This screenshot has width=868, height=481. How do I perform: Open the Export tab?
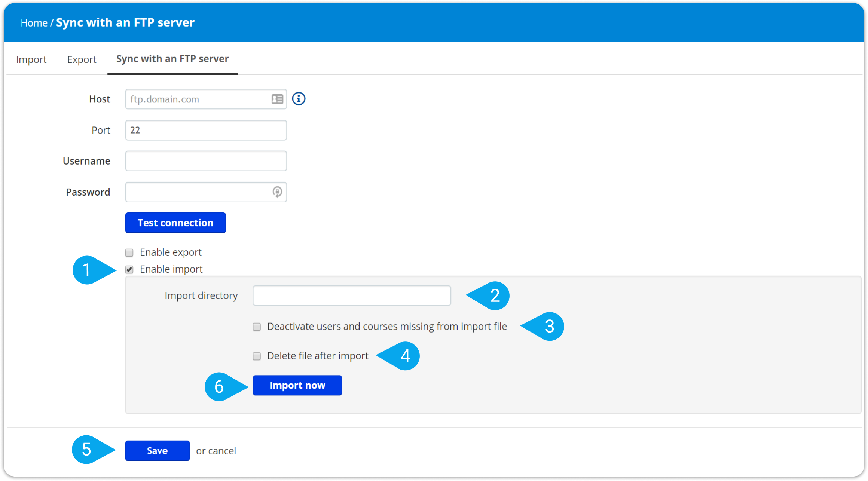82,59
